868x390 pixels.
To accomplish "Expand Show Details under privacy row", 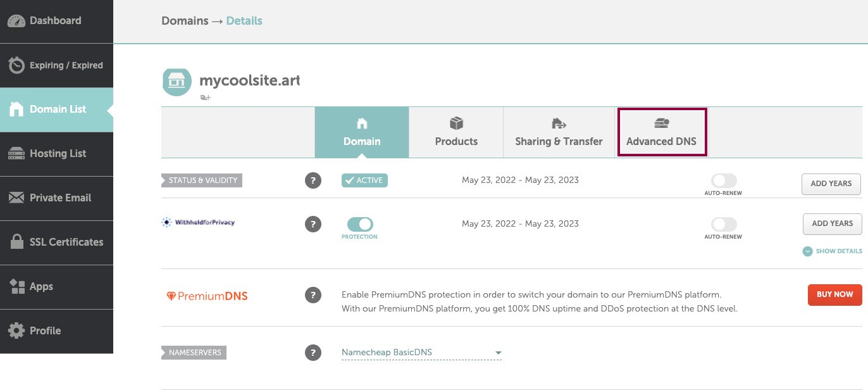I will (x=833, y=251).
